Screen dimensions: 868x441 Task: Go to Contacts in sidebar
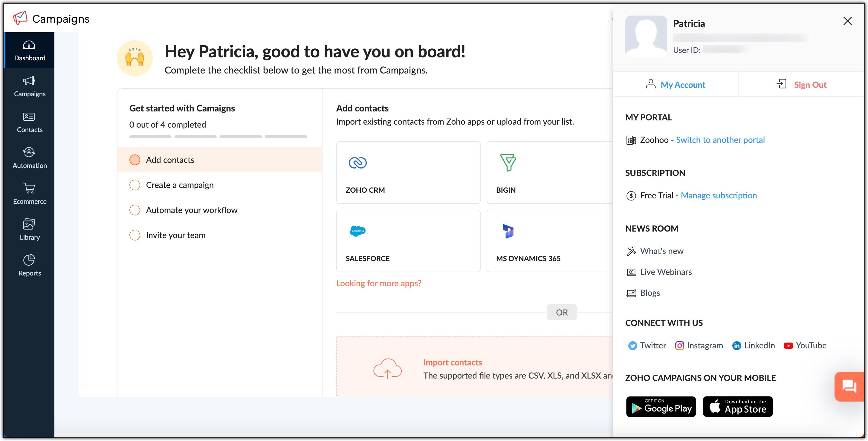click(29, 122)
